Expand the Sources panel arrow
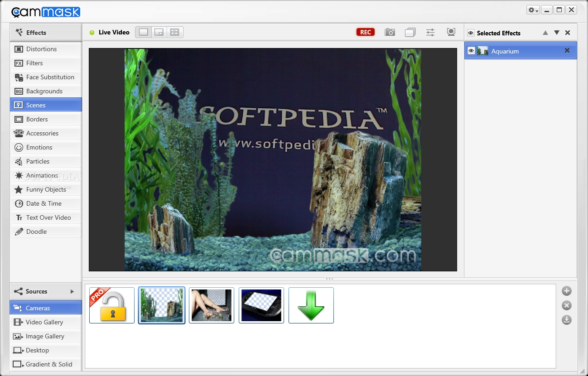588x376 pixels. click(72, 291)
